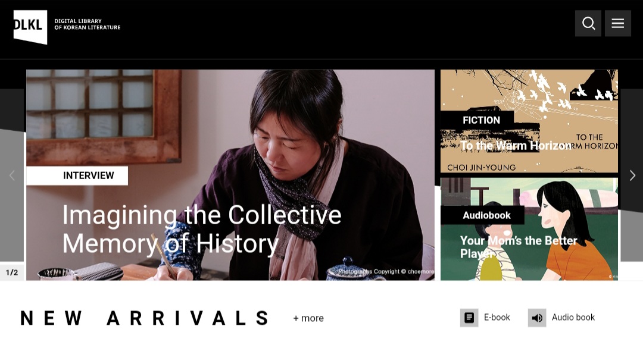The width and height of the screenshot is (643, 364).
Task: Click the NEW ARRIVALS heading
Action: tap(145, 318)
